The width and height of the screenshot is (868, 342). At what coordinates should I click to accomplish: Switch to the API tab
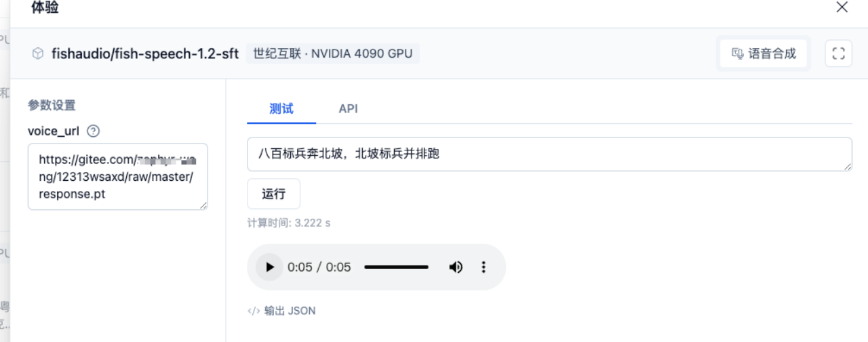(x=348, y=108)
